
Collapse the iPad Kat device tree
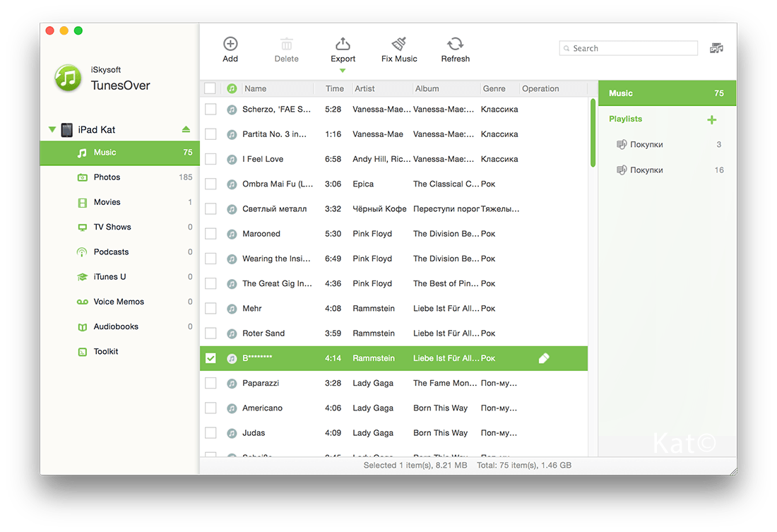[x=52, y=129]
